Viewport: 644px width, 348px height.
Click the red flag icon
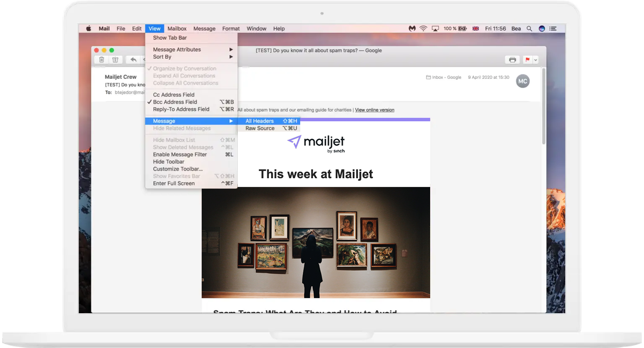527,60
